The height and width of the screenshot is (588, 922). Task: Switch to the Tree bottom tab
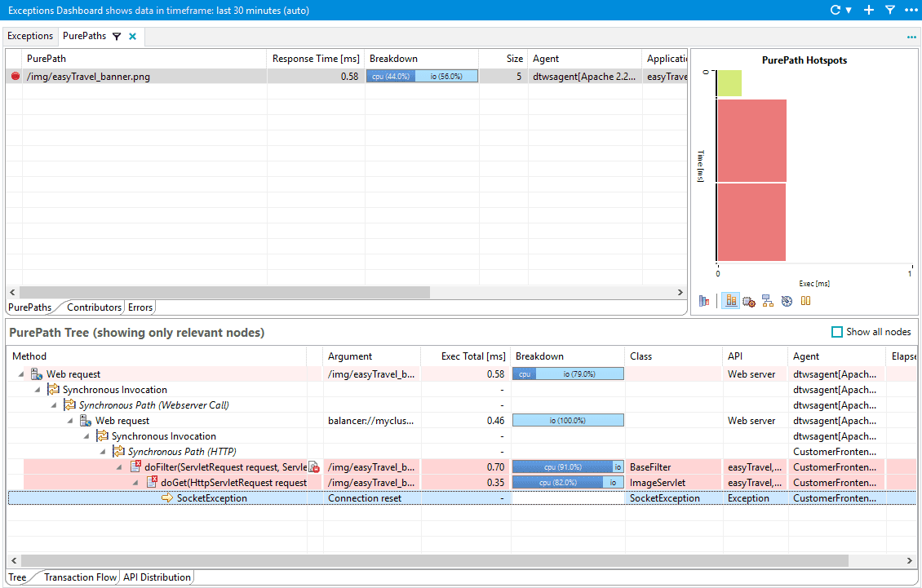17,577
